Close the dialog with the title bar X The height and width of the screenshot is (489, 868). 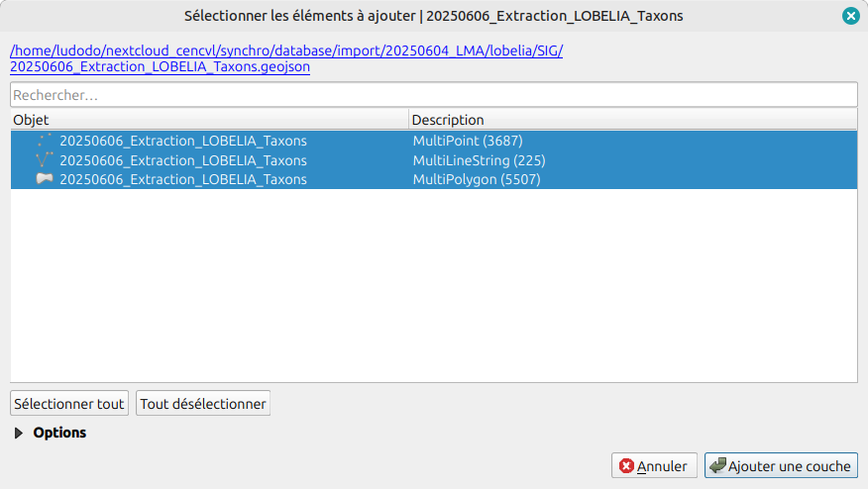850,16
